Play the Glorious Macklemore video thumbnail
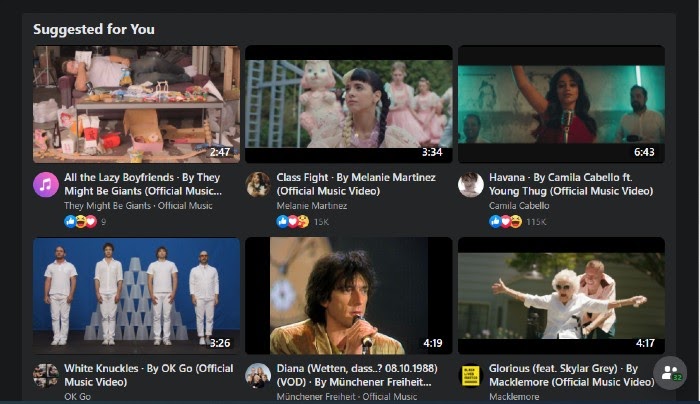Viewport: 700px width, 404px height. 561,296
